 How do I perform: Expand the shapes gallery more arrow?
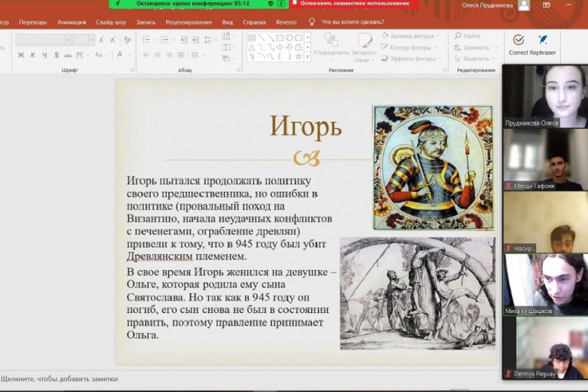click(308, 57)
